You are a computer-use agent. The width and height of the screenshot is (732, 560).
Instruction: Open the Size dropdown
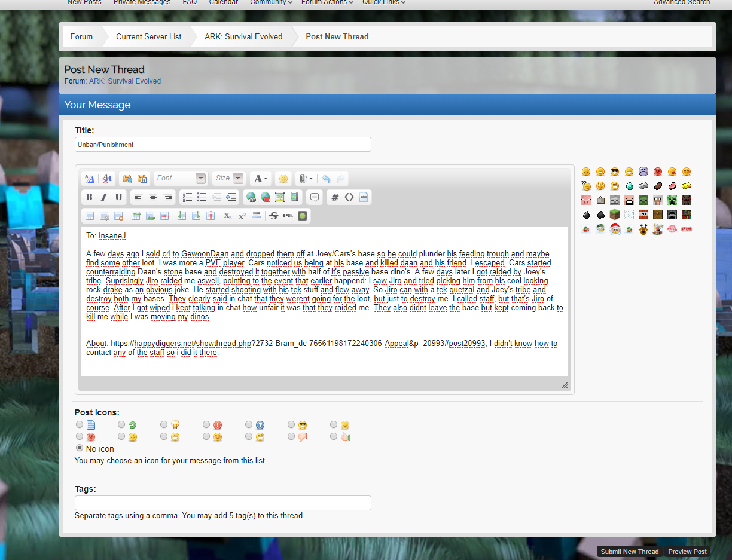239,178
